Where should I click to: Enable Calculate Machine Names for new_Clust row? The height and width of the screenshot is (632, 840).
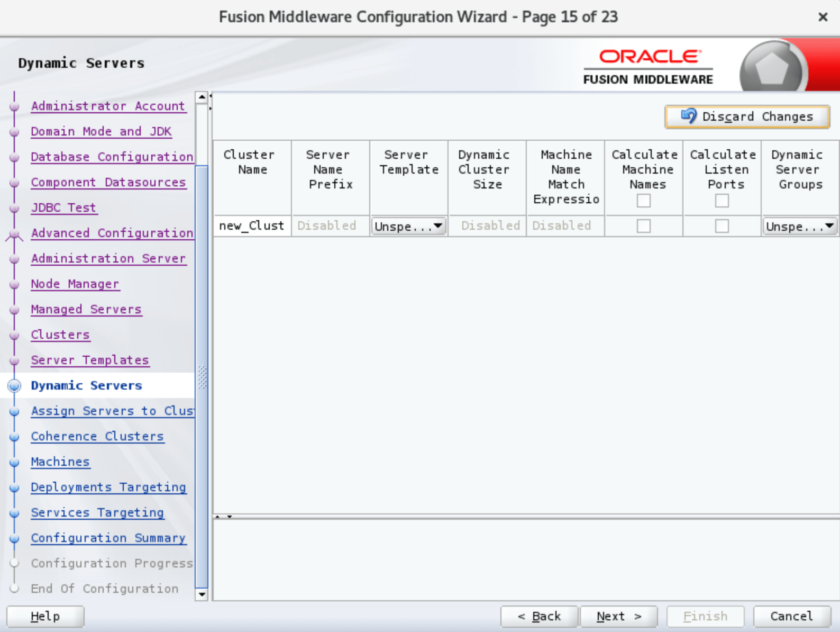coord(644,226)
